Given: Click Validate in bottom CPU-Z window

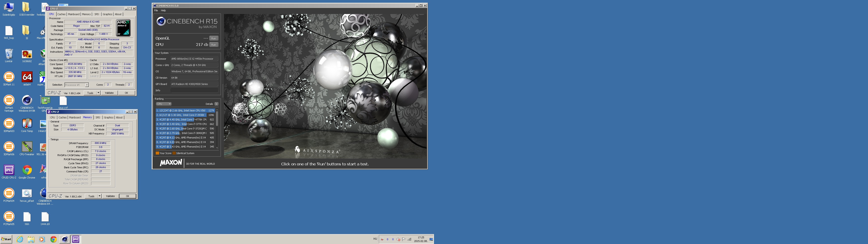Looking at the screenshot, I should pyautogui.click(x=110, y=196).
